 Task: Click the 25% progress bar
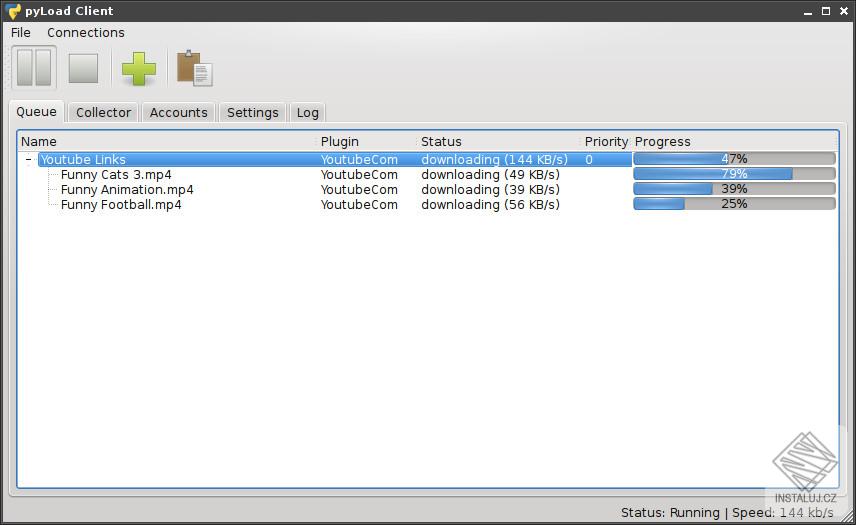coord(734,204)
